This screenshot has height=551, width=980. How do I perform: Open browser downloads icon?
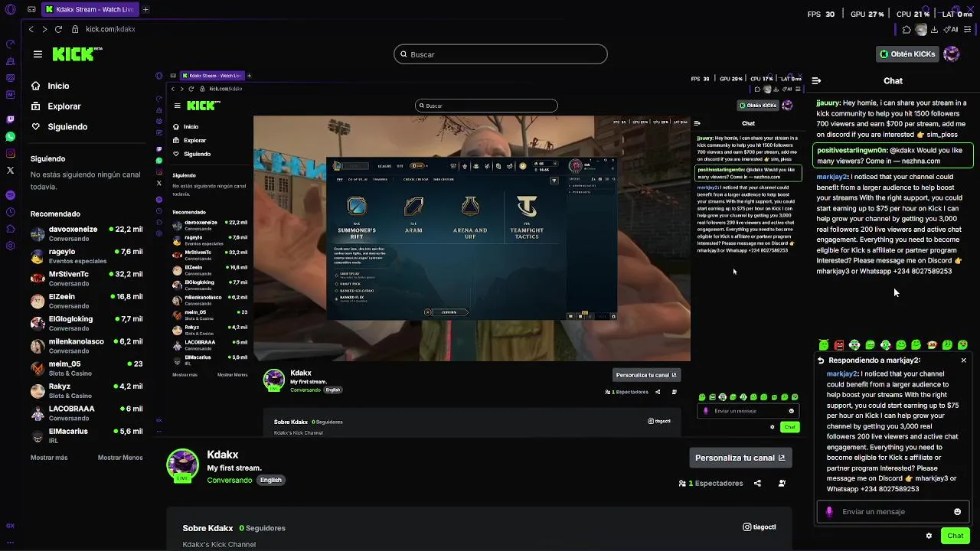[934, 29]
